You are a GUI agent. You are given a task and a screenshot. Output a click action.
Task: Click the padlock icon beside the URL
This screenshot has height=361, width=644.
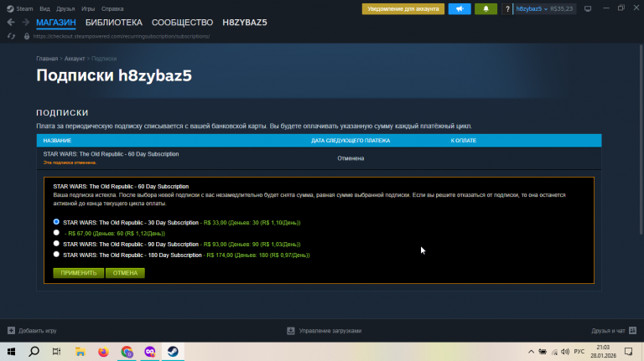27,37
